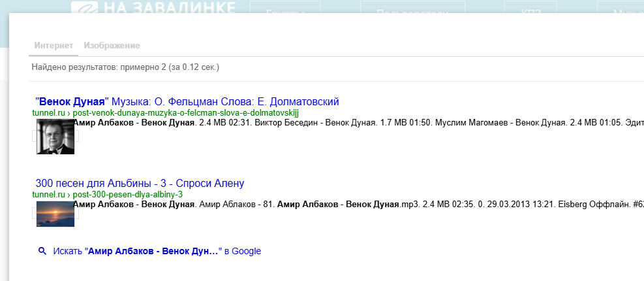Viewport: 644px width, 281px height.
Task: Switch to the Изображение tab
Action: pyautogui.click(x=112, y=46)
